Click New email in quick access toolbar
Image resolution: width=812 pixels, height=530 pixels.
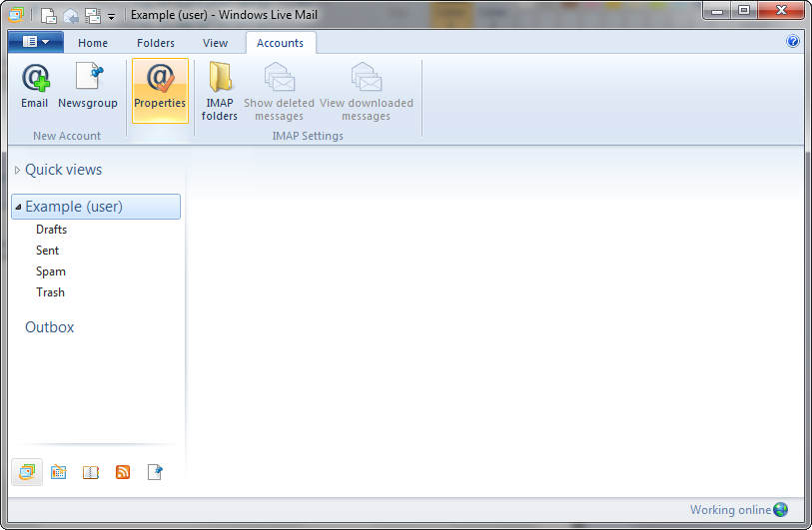coord(48,15)
